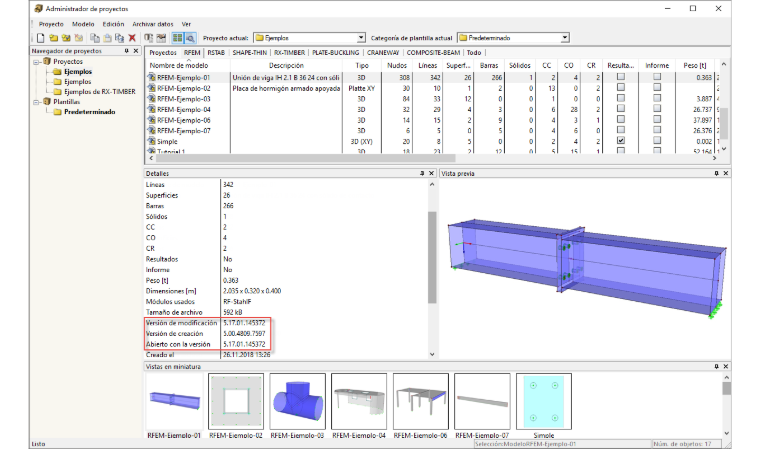Click the new model blank page icon
This screenshot has width=760, height=449.
41,38
